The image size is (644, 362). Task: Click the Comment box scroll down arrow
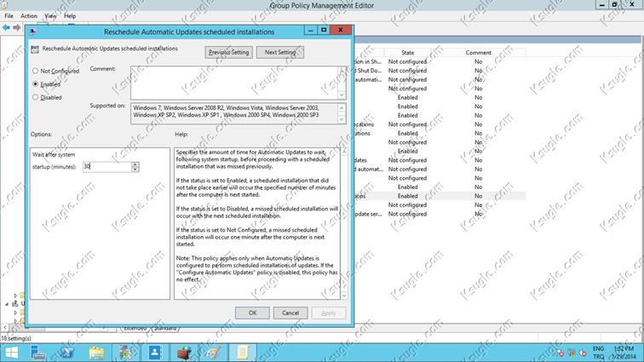point(342,95)
